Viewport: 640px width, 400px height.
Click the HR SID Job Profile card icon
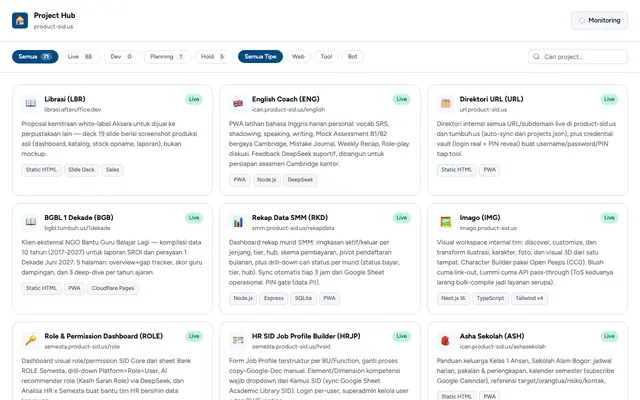click(x=238, y=340)
